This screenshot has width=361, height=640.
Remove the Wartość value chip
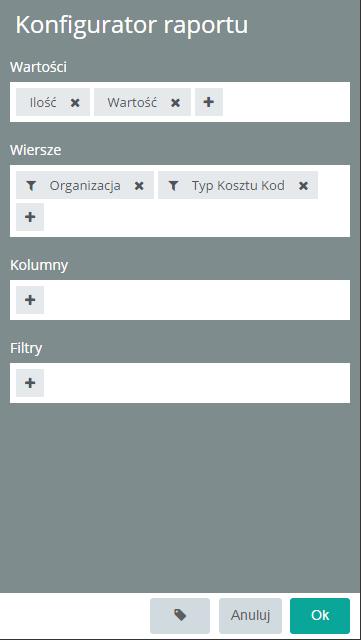[175, 102]
